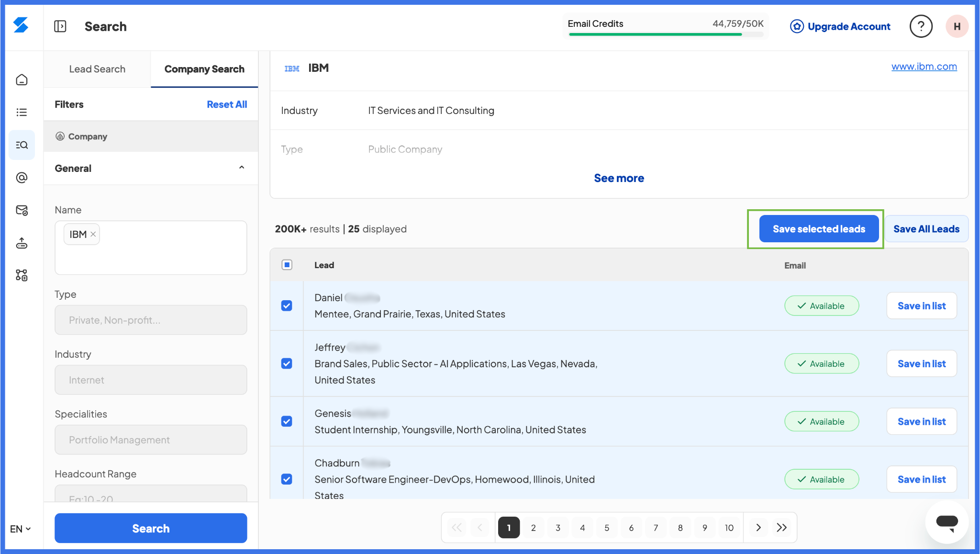Click the Headcount Range field

pos(151,494)
